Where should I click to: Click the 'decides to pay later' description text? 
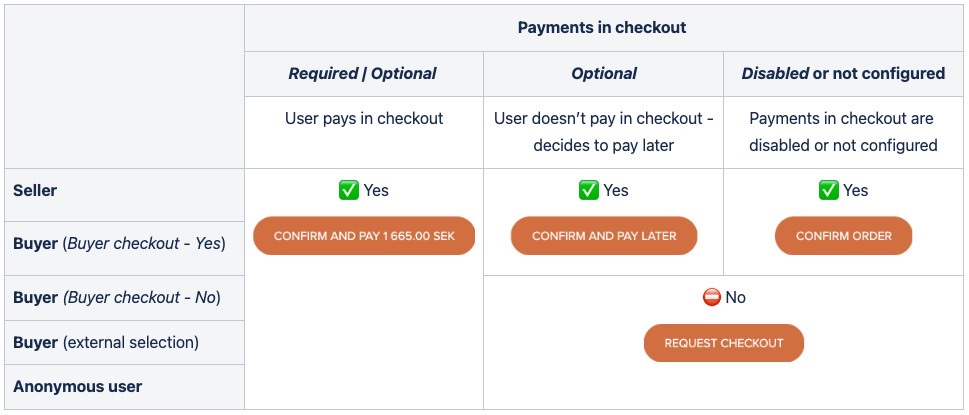[604, 146]
